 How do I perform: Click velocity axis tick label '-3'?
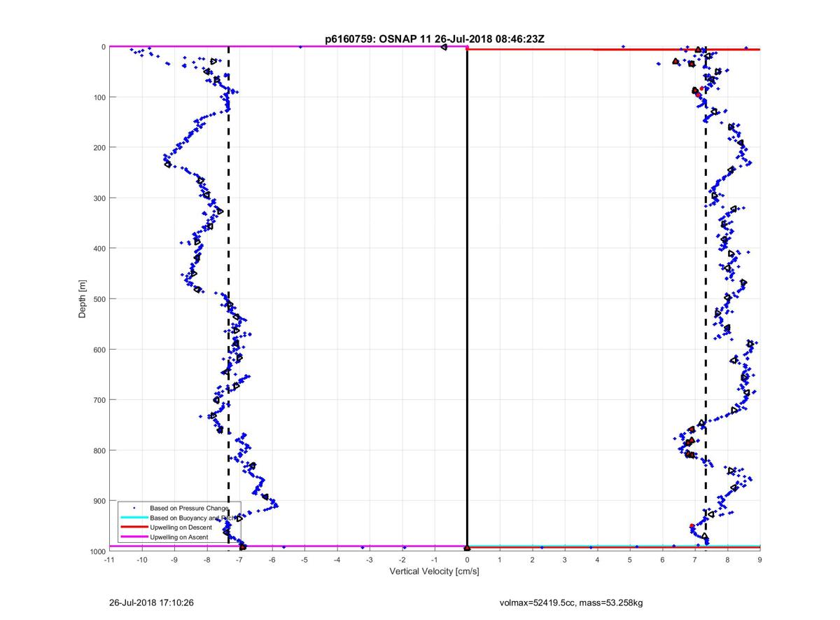click(370, 560)
